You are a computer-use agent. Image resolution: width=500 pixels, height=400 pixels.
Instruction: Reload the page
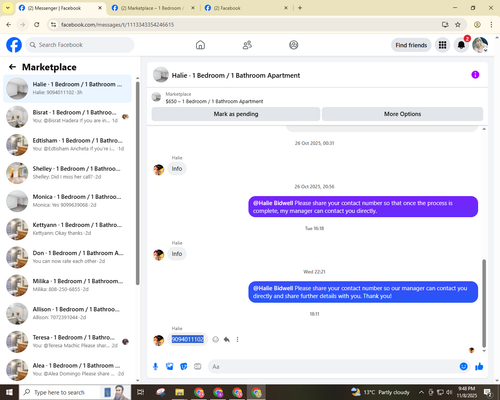[37, 25]
